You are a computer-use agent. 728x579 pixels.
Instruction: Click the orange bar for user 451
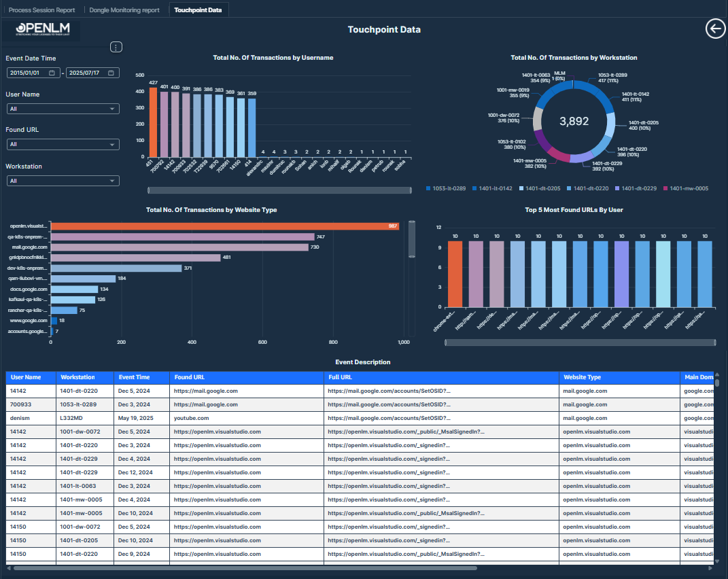153,122
